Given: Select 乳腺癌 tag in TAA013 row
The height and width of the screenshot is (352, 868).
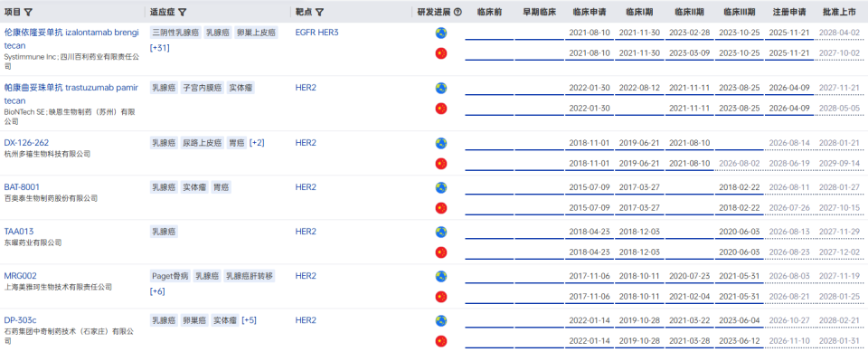Looking at the screenshot, I should click(165, 232).
